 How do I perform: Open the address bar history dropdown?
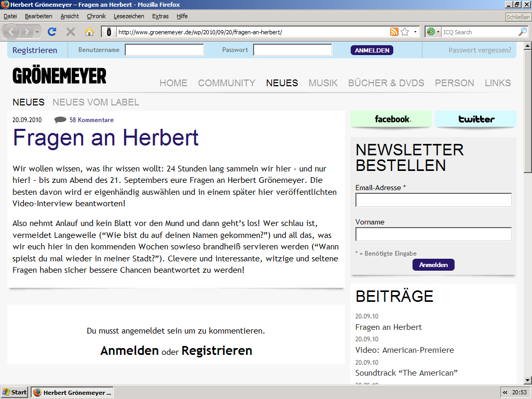click(415, 32)
